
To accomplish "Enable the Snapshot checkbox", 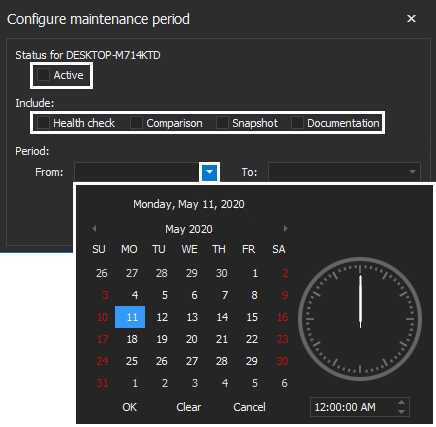I will pyautogui.click(x=222, y=123).
